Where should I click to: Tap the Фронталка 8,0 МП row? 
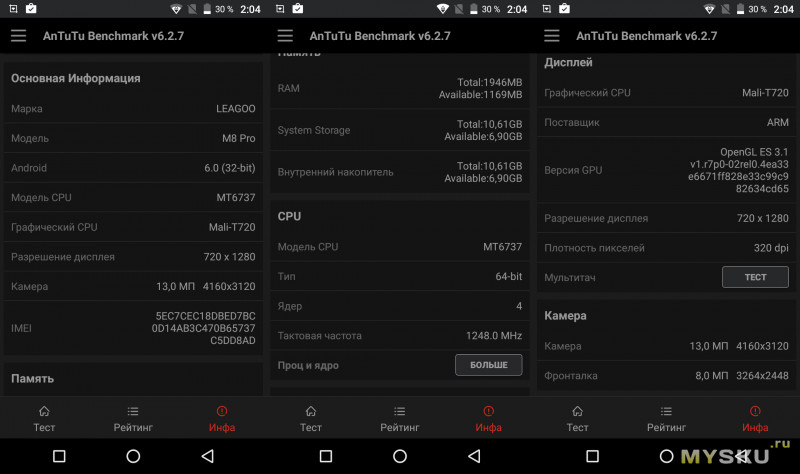[666, 376]
